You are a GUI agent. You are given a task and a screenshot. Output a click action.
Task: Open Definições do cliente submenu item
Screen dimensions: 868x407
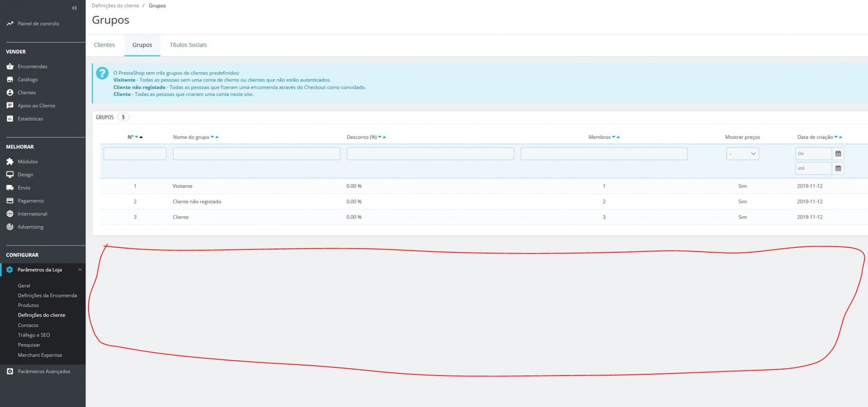42,315
